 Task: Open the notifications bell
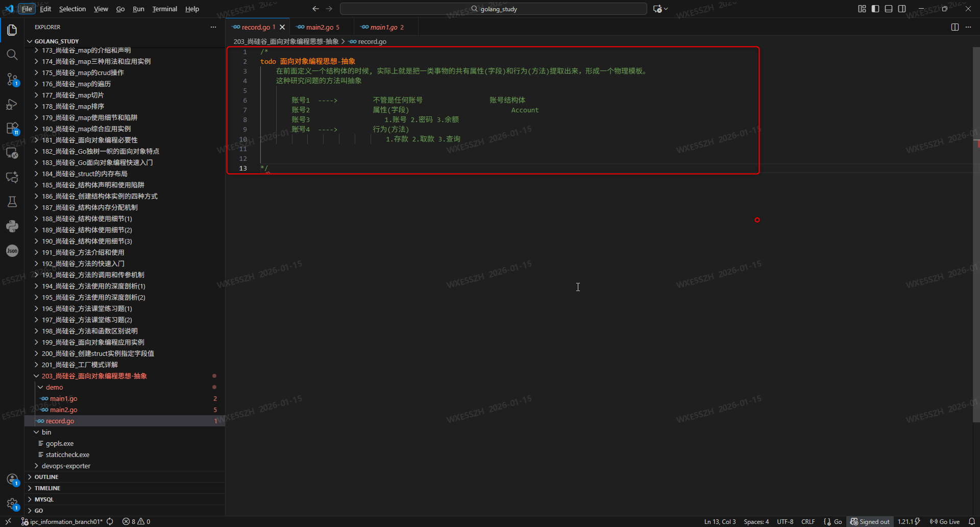click(x=972, y=521)
